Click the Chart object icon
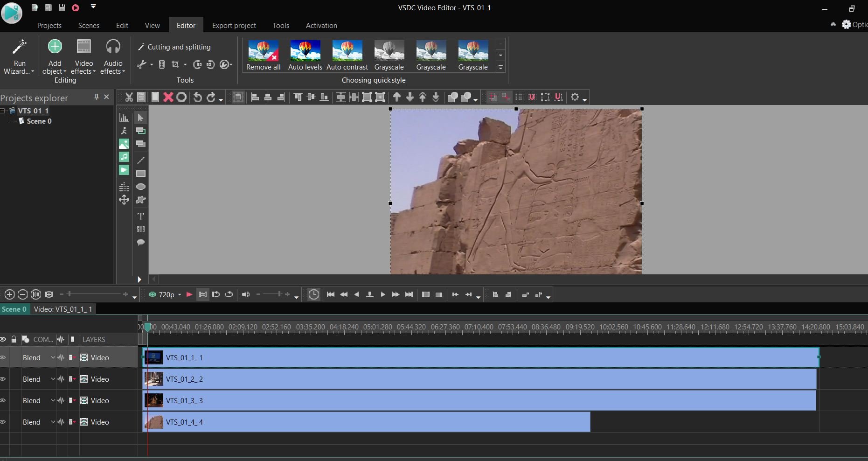The height and width of the screenshot is (461, 868). pyautogui.click(x=124, y=118)
